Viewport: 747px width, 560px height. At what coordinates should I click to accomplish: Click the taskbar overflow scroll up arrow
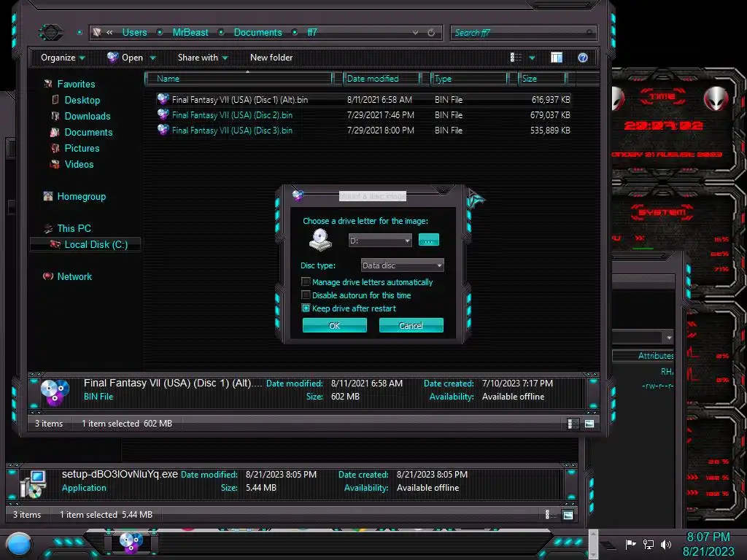593,534
